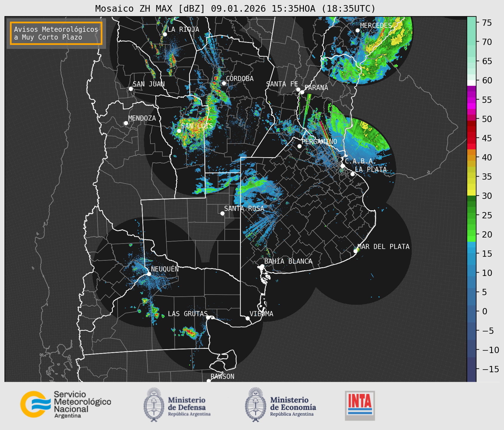Click the yellow 30 dBZ band on scale
The image size is (504, 430).
471,193
